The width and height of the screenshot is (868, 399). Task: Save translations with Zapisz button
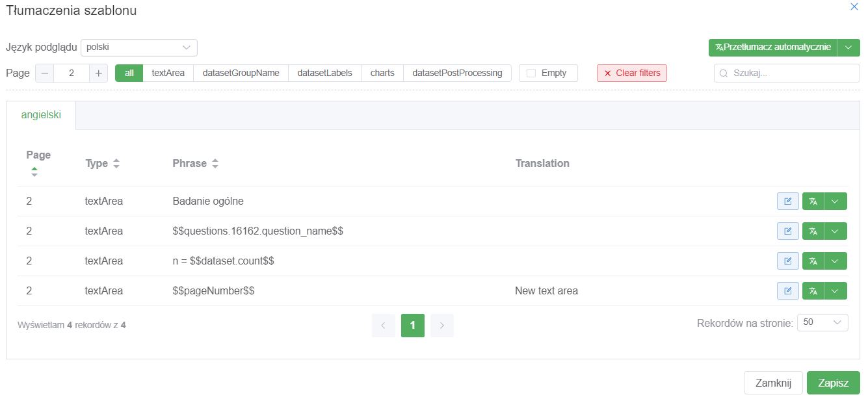coord(834,383)
